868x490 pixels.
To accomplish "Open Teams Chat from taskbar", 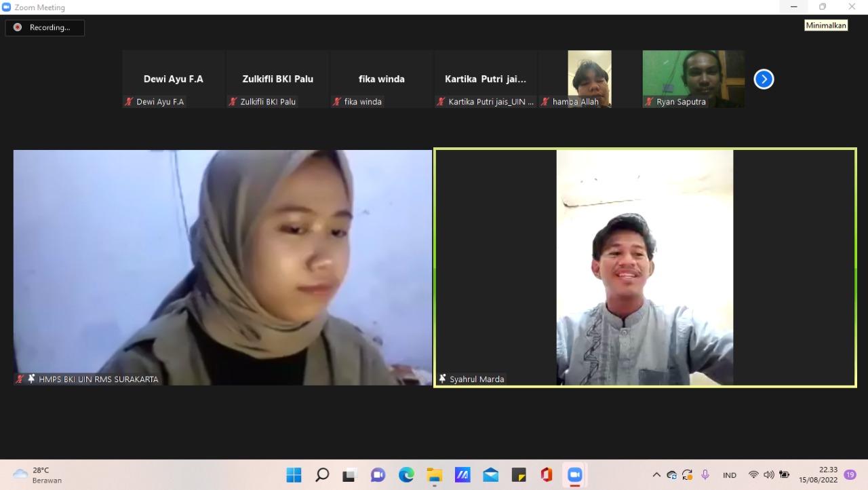I will [378, 475].
